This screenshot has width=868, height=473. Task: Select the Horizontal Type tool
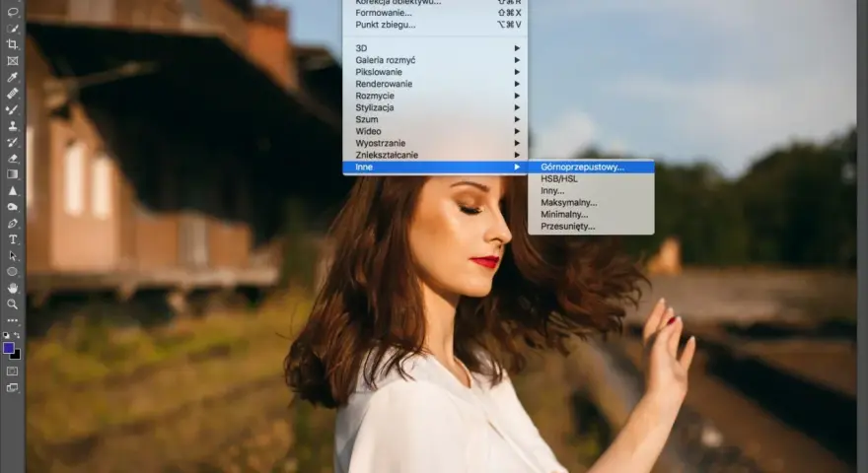point(12,239)
